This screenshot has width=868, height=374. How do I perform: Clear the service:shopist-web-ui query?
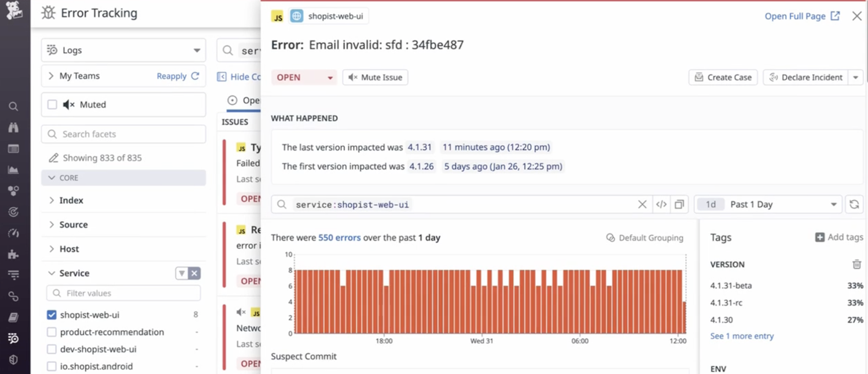pos(642,204)
